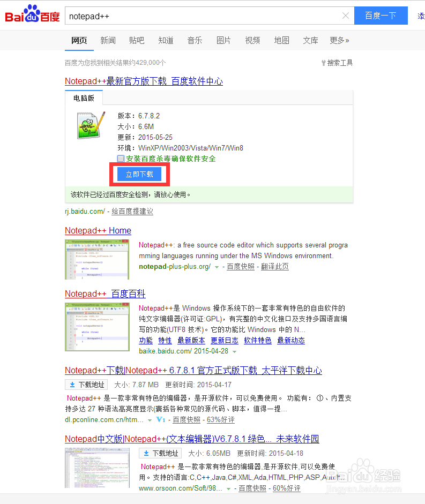The image size is (425, 504).
Task: Click 更新: 2015-05-25 date text
Action: click(145, 137)
